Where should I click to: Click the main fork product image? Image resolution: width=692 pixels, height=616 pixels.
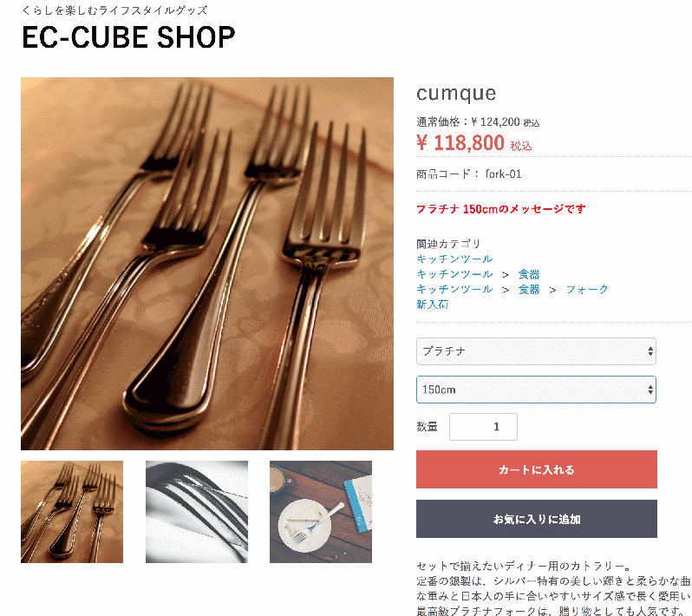(207, 264)
